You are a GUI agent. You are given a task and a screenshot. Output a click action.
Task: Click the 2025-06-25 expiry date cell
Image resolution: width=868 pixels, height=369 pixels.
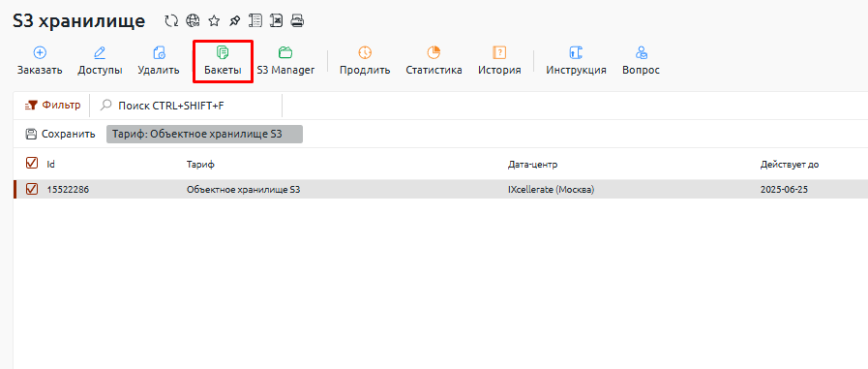[x=785, y=190]
